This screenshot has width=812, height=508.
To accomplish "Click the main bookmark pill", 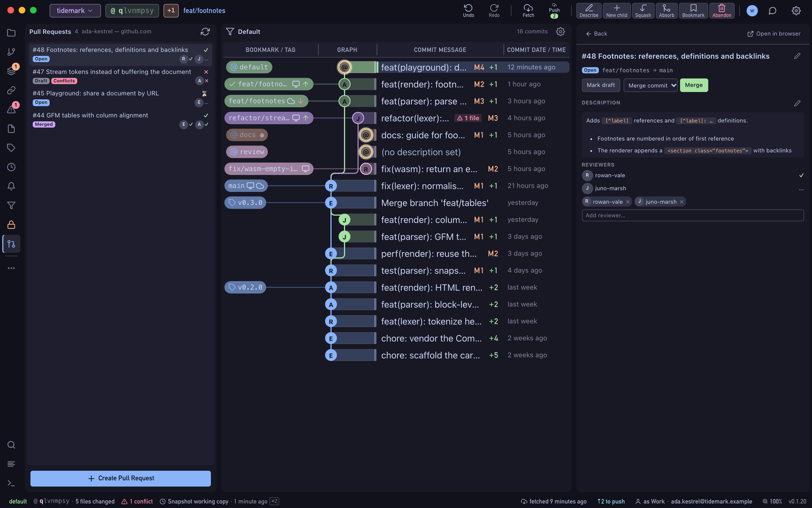I will tap(246, 186).
